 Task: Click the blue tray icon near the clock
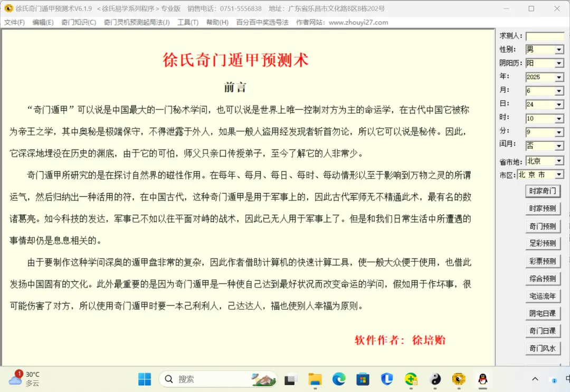554,380
